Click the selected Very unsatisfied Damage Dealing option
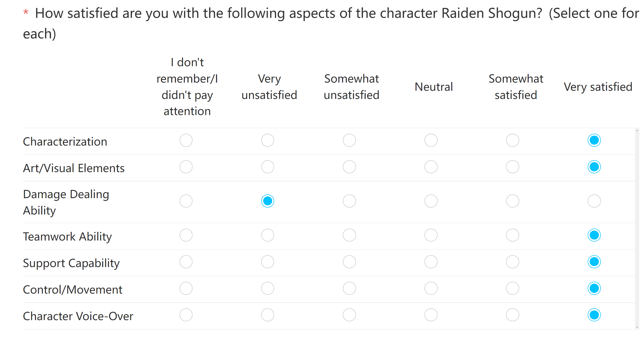644x337 pixels. (267, 201)
